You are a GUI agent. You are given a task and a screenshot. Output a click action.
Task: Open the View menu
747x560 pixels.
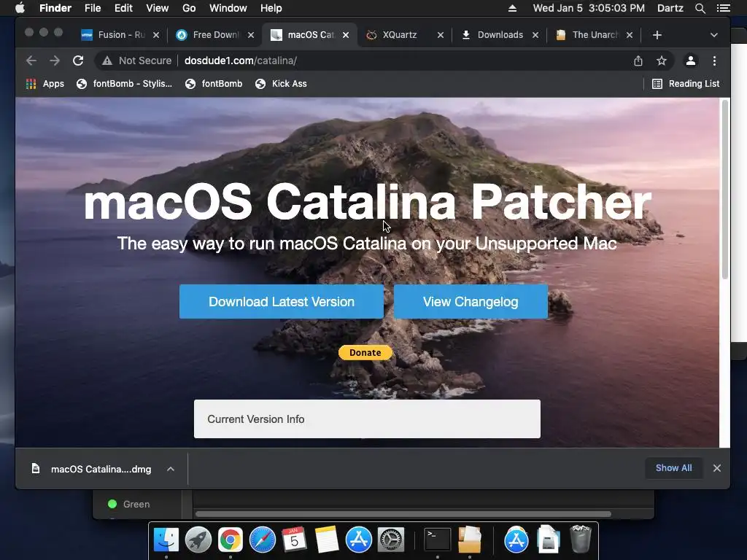pos(158,8)
